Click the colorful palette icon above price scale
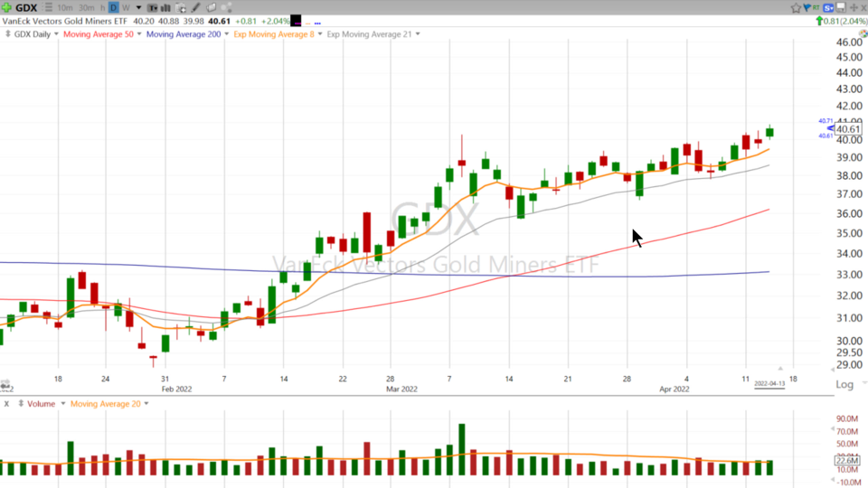The height and width of the screenshot is (488, 868). 863,33
